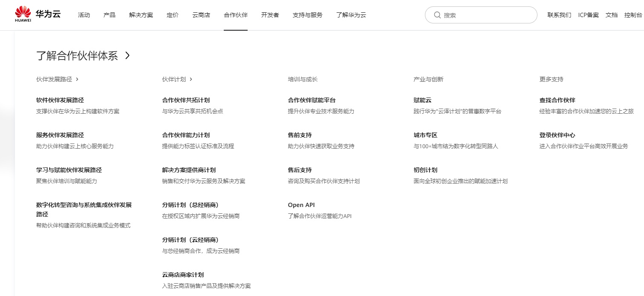644x296 pixels.
Task: Click text 入驻云商店销售产品及提供解决方案
Action: click(206, 286)
